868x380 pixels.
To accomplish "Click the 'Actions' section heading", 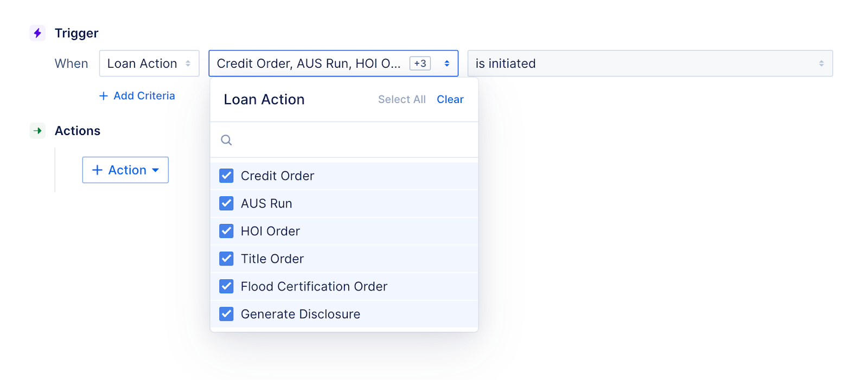I will (78, 131).
